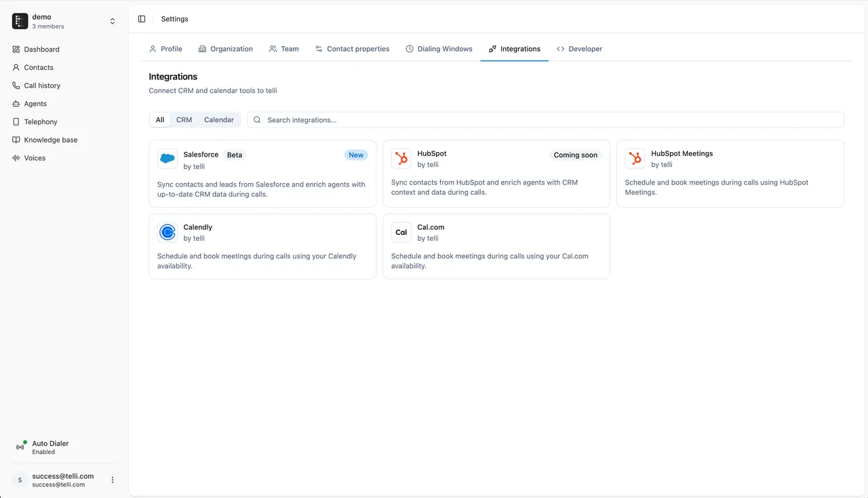Image resolution: width=868 pixels, height=498 pixels.
Task: Filter integrations by CRM
Action: click(x=184, y=120)
